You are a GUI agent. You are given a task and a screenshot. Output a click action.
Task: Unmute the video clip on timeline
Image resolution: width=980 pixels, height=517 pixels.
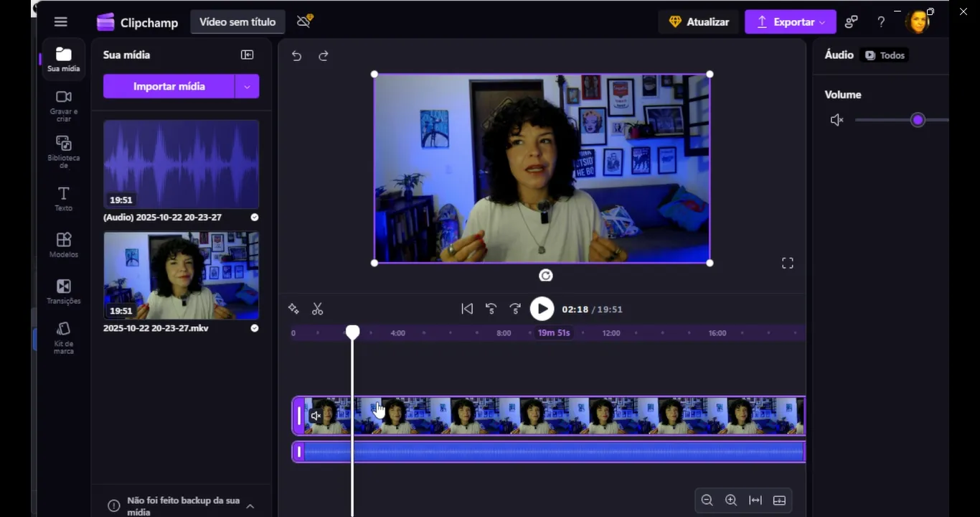[x=316, y=416]
